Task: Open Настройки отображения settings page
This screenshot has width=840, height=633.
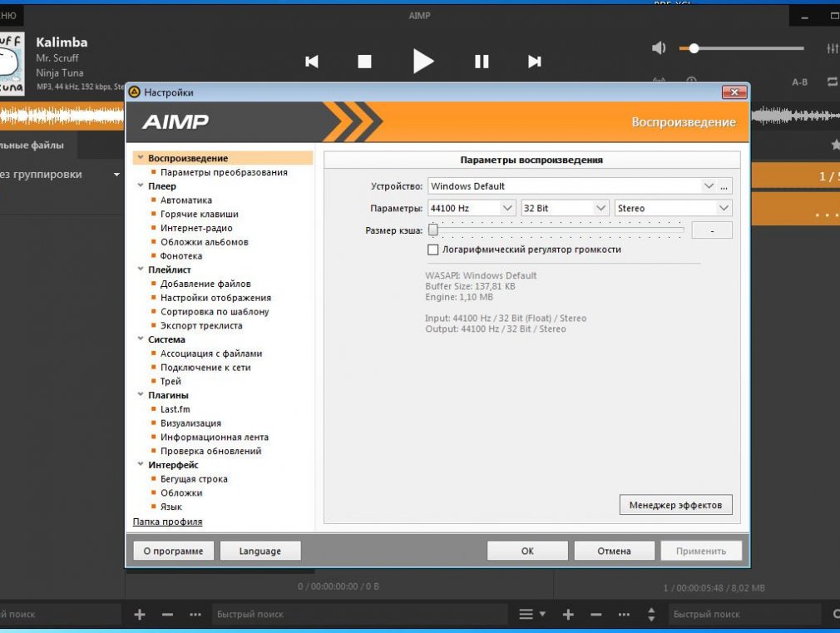Action: [x=216, y=298]
